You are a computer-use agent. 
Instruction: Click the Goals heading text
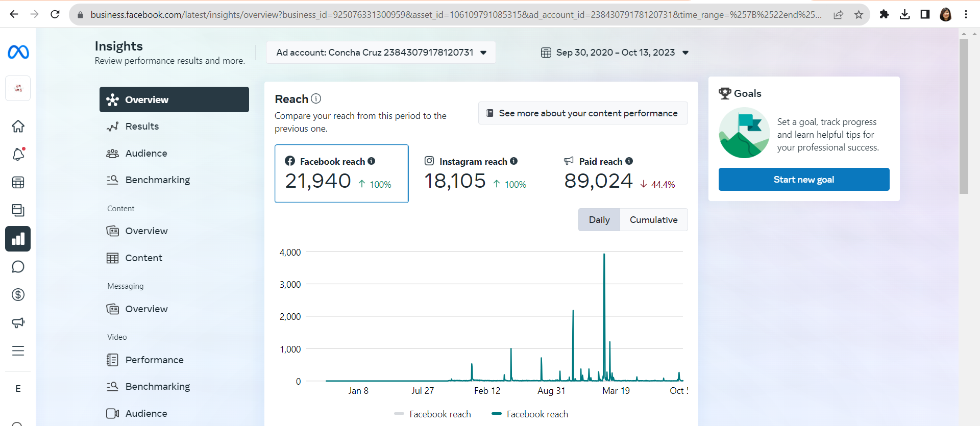pos(747,93)
